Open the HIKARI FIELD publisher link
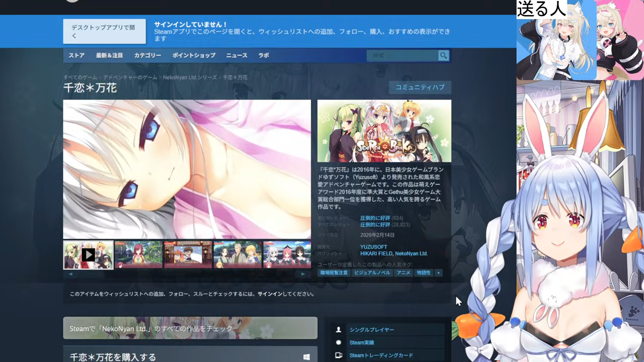 pos(376,253)
